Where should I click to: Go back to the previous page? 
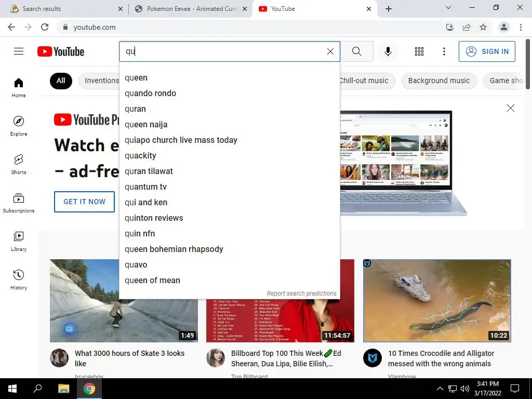11,27
